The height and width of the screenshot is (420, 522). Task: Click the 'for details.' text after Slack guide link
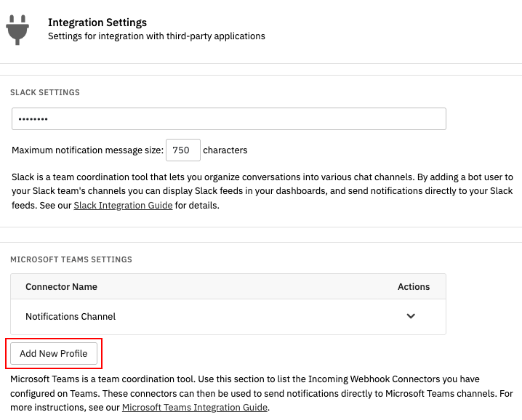(x=197, y=206)
